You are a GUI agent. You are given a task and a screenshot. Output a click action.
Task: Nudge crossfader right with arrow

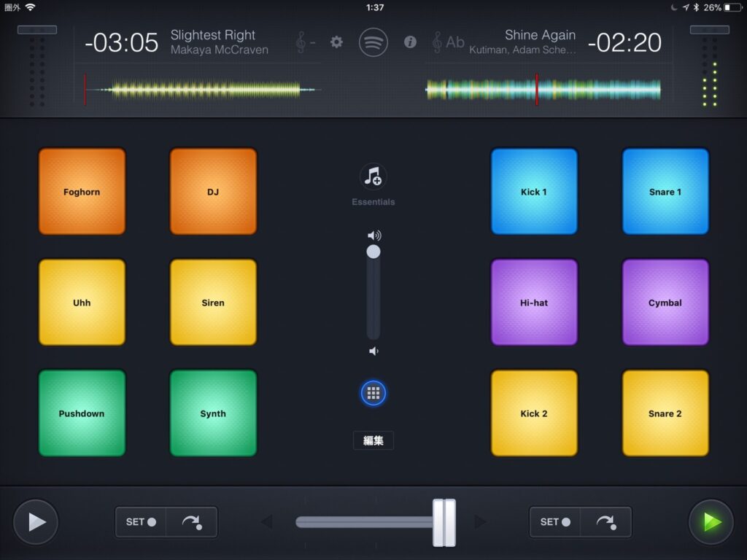(480, 522)
